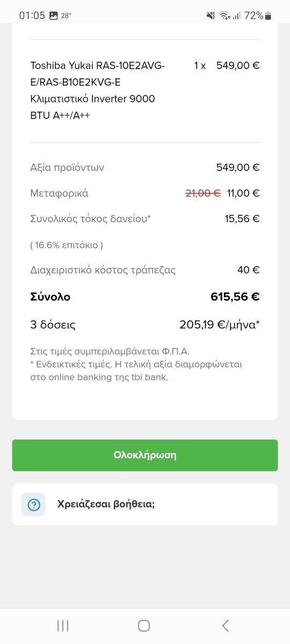Viewport: 290px width, 644px height.
Task: Open recent apps via navigation icon
Action: 63,625
